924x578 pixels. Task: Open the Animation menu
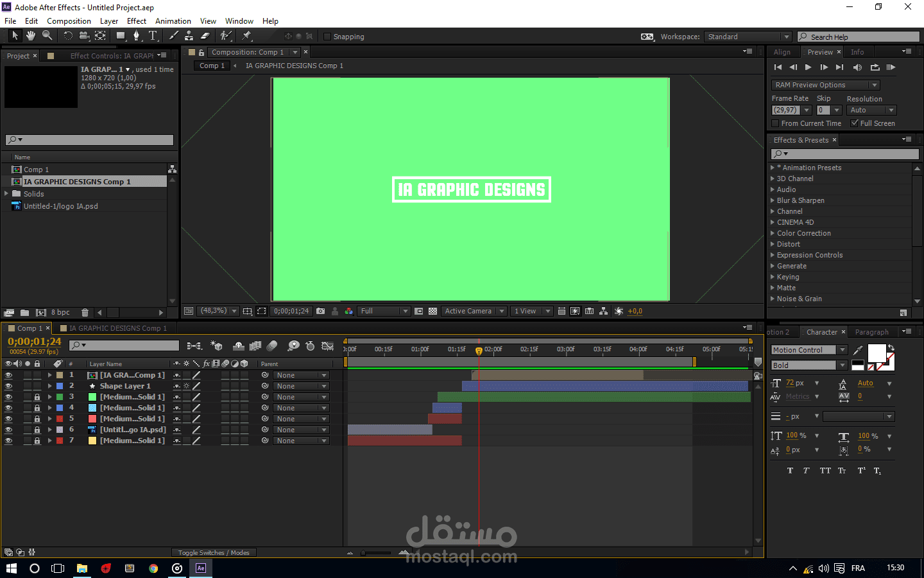click(x=173, y=21)
